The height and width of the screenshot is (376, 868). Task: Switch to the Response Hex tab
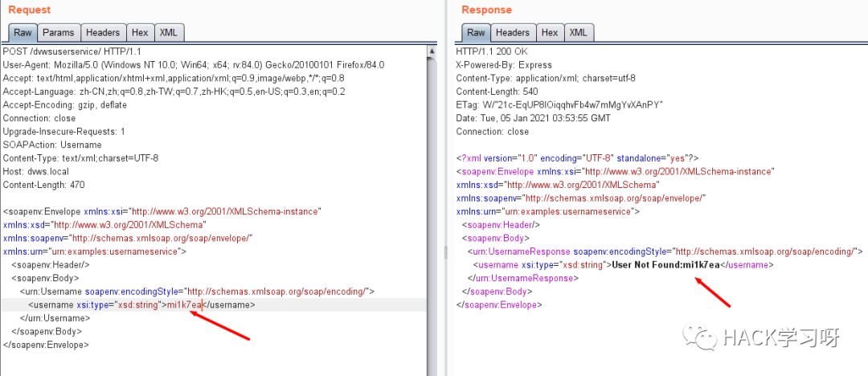click(x=550, y=33)
